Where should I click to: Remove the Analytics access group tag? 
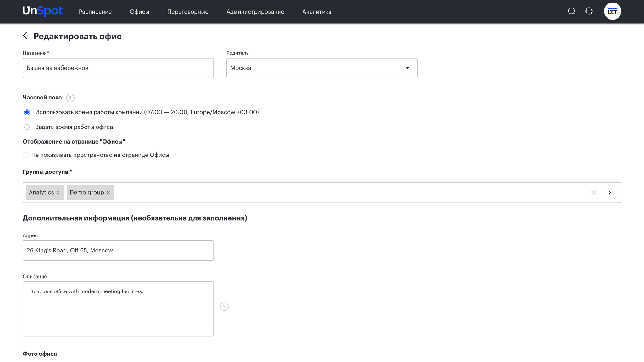58,192
